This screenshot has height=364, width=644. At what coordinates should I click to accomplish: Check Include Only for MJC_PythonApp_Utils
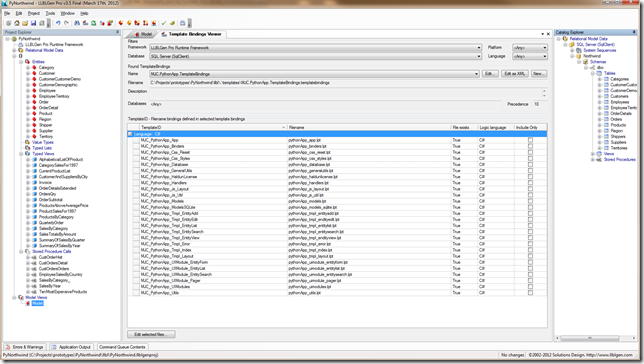pos(530,293)
